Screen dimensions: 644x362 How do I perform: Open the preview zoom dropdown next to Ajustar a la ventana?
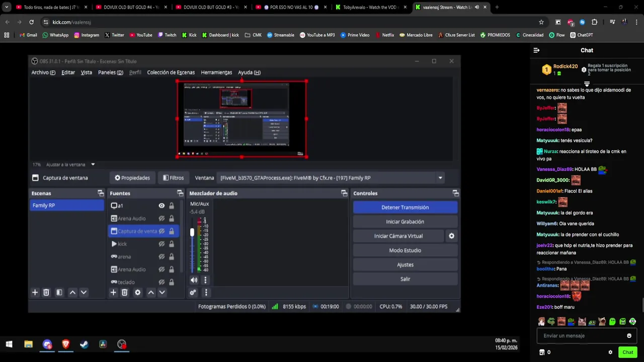93,164
